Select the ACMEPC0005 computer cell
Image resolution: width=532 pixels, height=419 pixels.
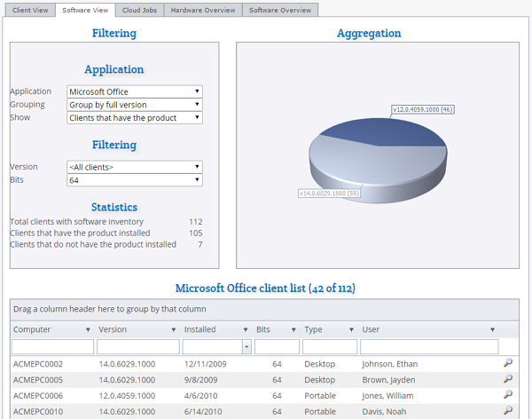pyautogui.click(x=38, y=380)
